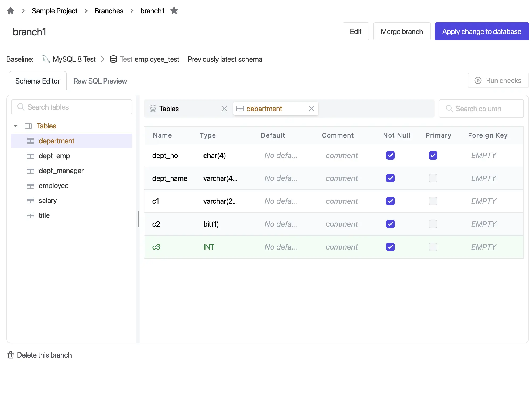Screen dimensions: 532x399
Task: Open MySQL 8 Test instance link
Action: point(74,59)
